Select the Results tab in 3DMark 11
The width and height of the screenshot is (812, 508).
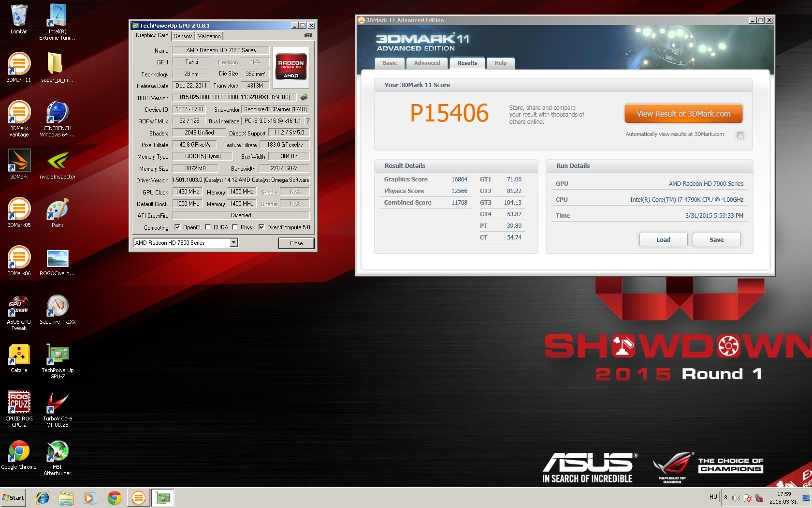[467, 63]
